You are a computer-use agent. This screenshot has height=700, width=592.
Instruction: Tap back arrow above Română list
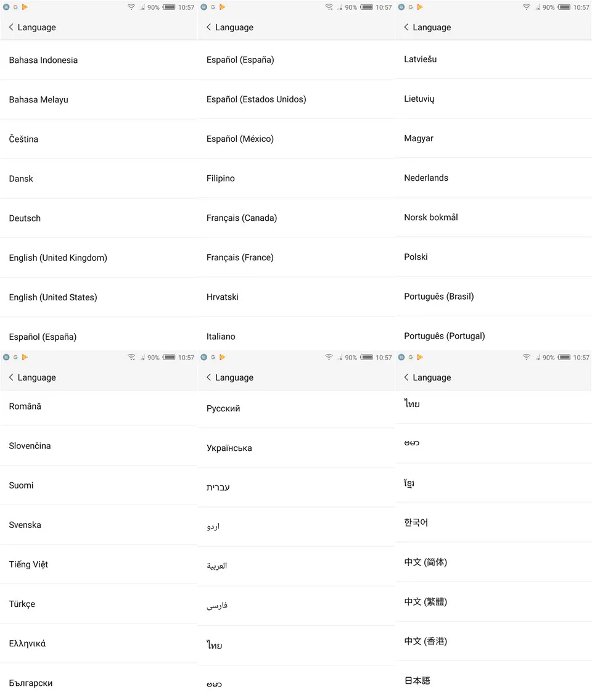click(x=11, y=377)
